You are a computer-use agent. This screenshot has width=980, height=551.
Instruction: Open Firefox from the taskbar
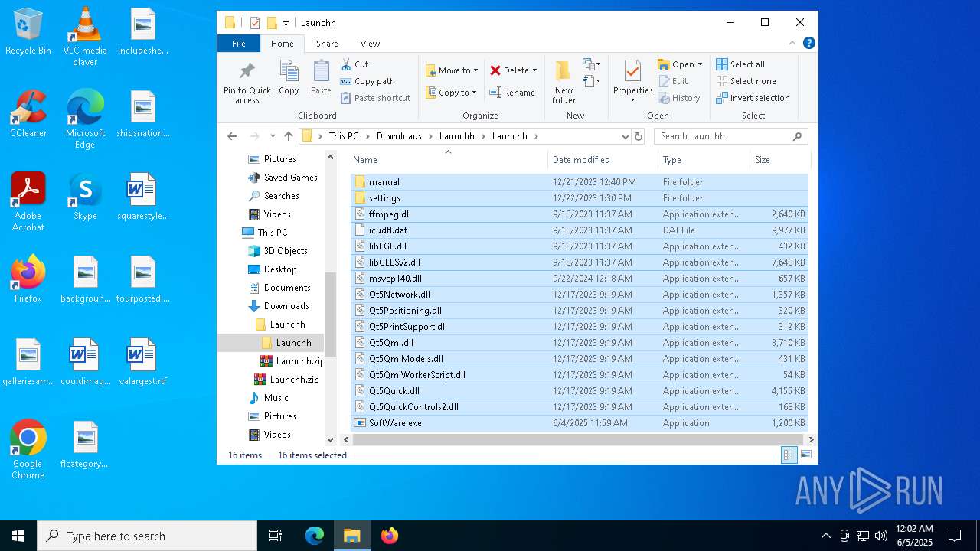point(390,536)
